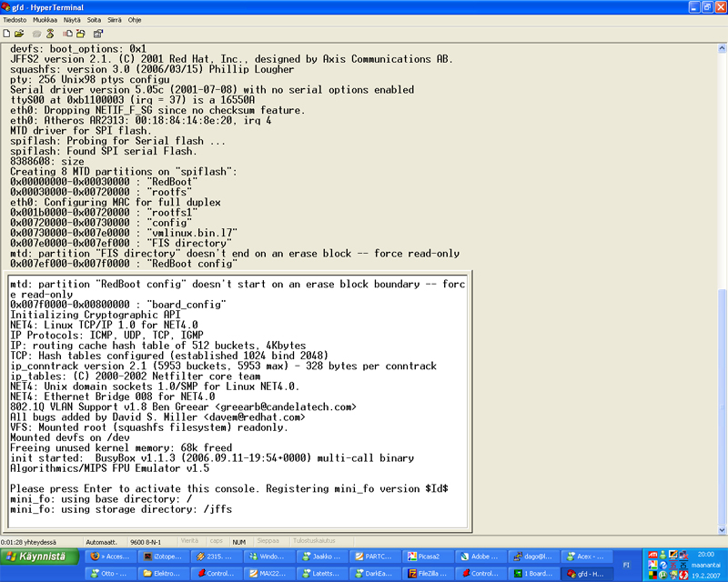Click the 'Mounted devfs on /dev' line
The width and height of the screenshot is (728, 582).
[70, 437]
